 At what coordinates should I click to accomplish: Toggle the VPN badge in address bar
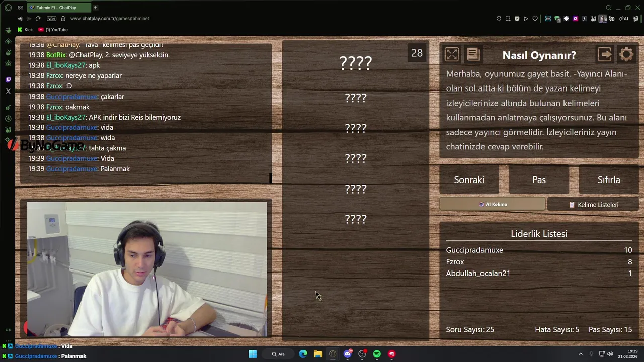pos(51,19)
